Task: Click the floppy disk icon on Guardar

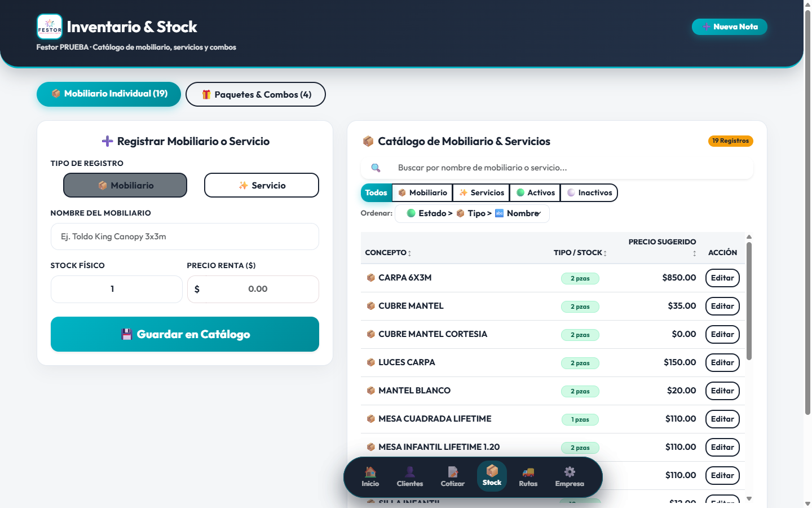Action: (127, 334)
